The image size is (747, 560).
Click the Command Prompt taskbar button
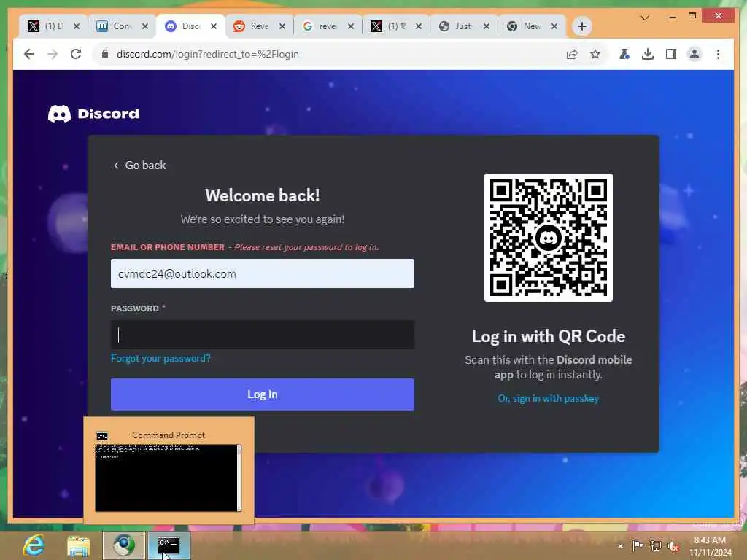(x=169, y=545)
